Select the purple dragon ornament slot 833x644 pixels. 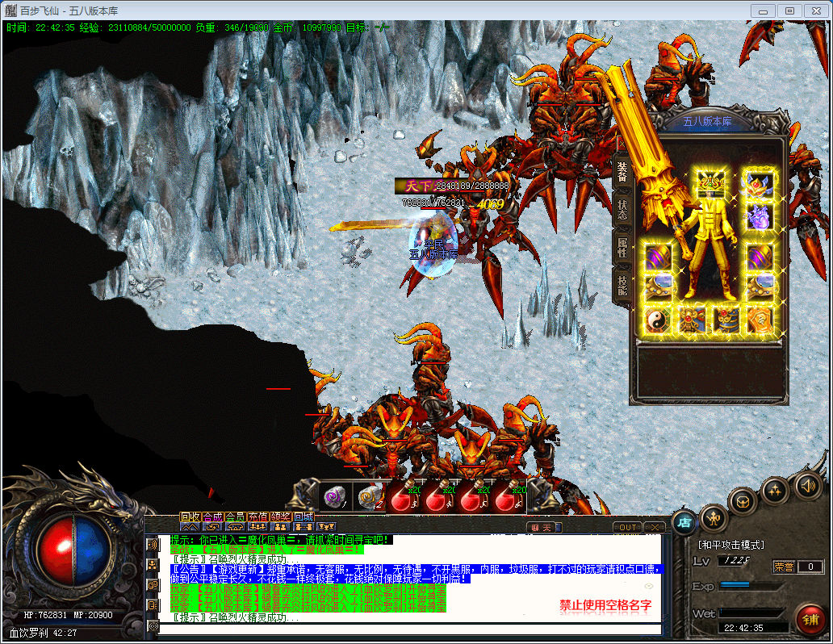click(x=760, y=217)
